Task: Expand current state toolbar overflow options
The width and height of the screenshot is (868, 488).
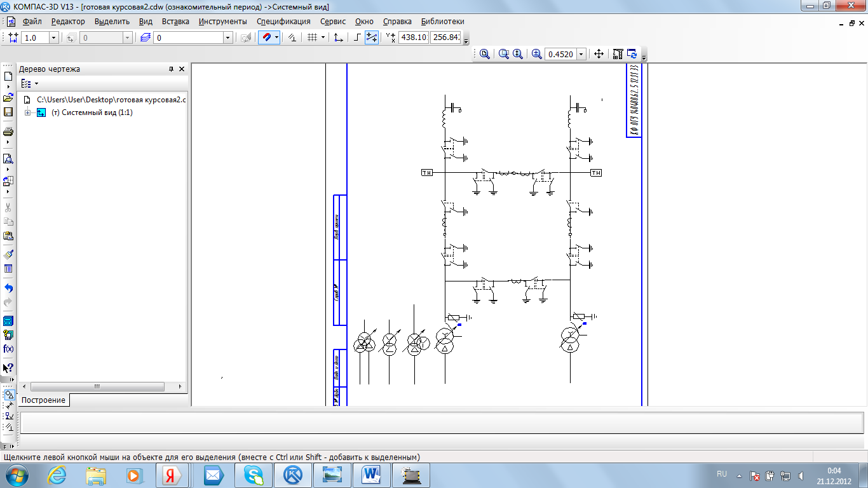Action: coord(466,42)
